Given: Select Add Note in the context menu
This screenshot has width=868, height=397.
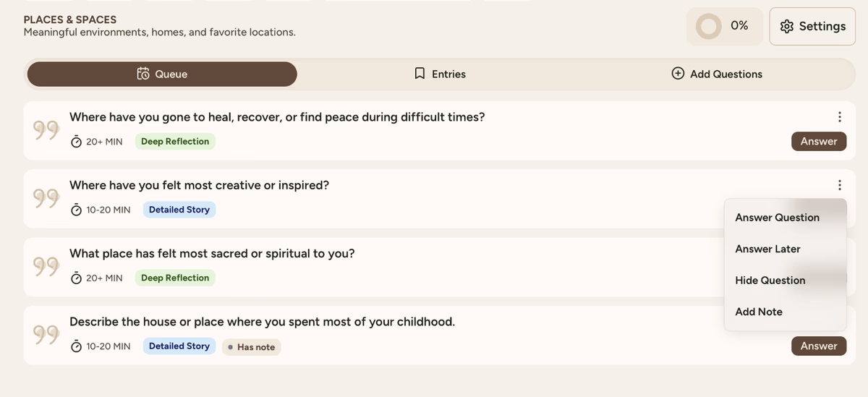Looking at the screenshot, I should [x=759, y=312].
